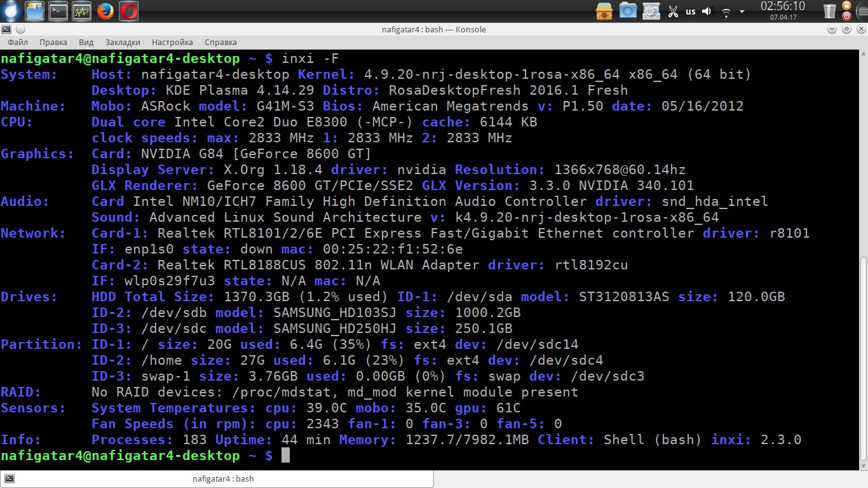
Task: Open the trash bin in the panel
Action: point(830,11)
